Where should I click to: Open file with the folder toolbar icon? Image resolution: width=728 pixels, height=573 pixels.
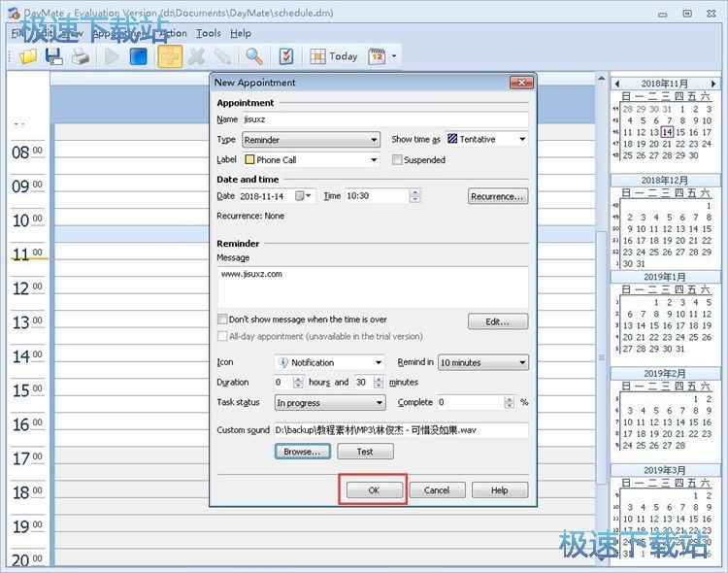coord(28,56)
